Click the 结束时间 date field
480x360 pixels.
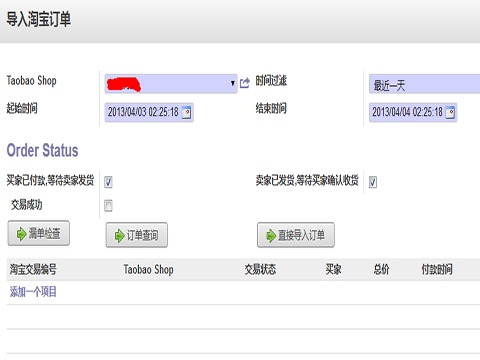tap(413, 112)
